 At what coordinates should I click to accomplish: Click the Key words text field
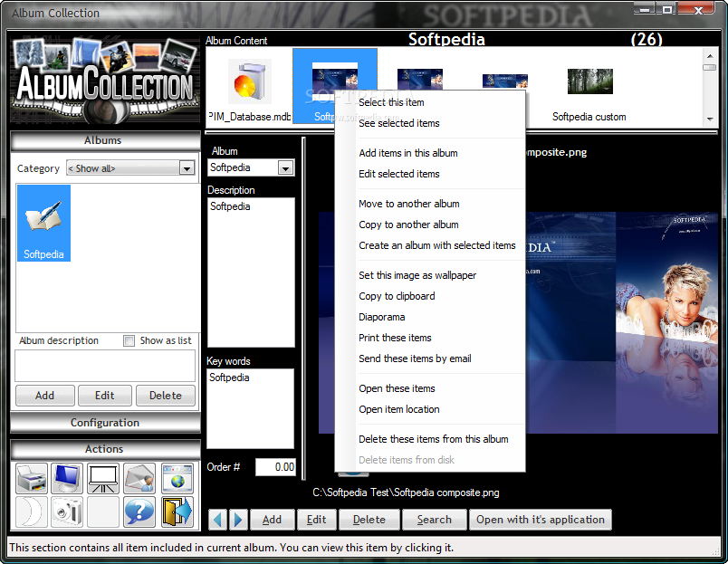tap(250, 408)
